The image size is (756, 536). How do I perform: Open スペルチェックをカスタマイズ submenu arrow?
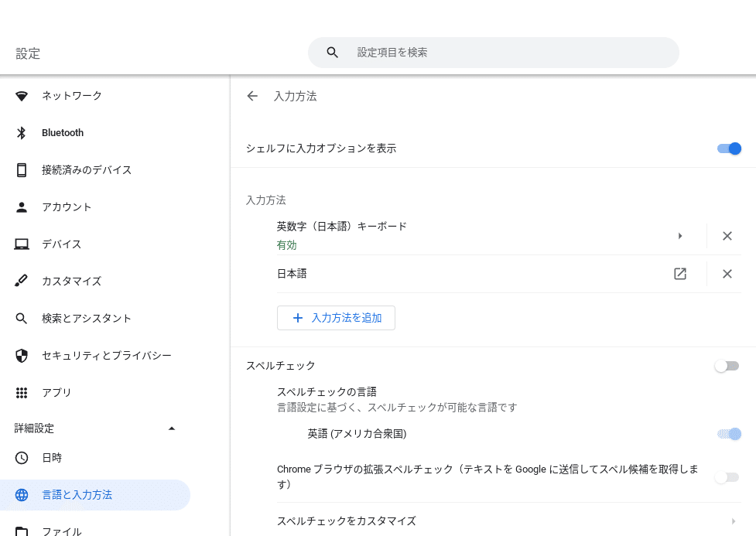pos(734,521)
